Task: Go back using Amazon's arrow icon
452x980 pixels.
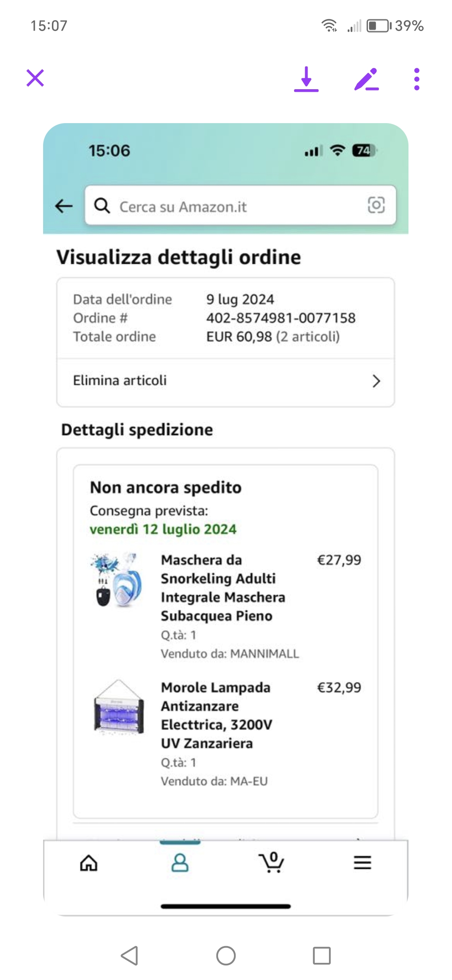Action: tap(64, 206)
